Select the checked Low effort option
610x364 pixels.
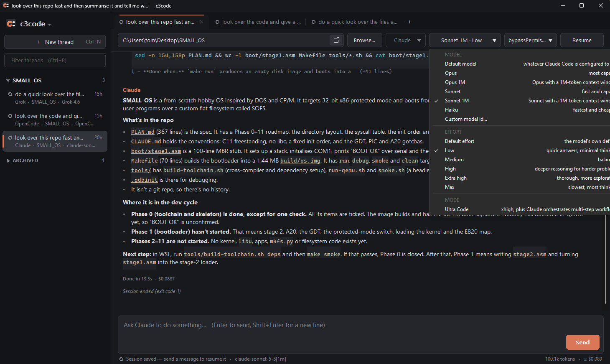520,150
